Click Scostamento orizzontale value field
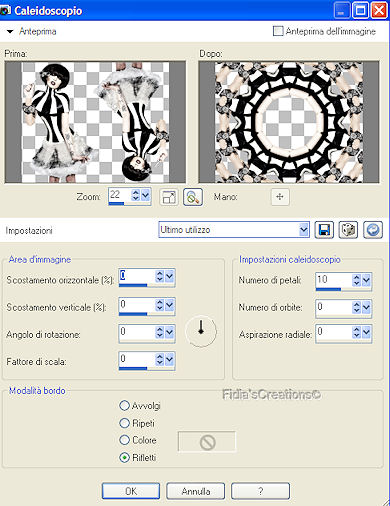This screenshot has height=506, width=390. [x=137, y=276]
